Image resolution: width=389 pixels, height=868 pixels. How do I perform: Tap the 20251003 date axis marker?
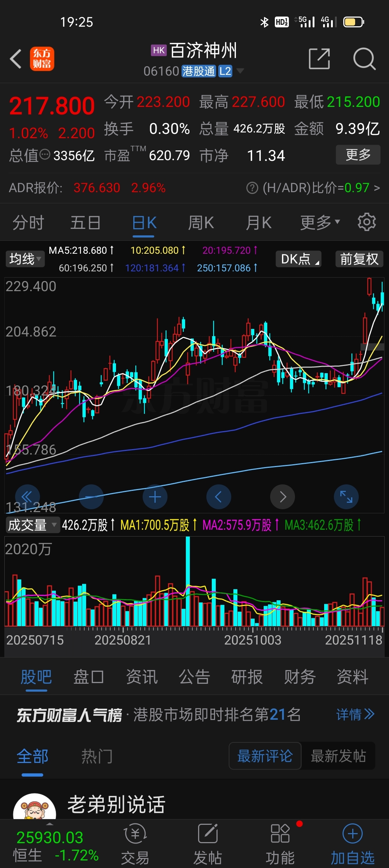click(252, 640)
